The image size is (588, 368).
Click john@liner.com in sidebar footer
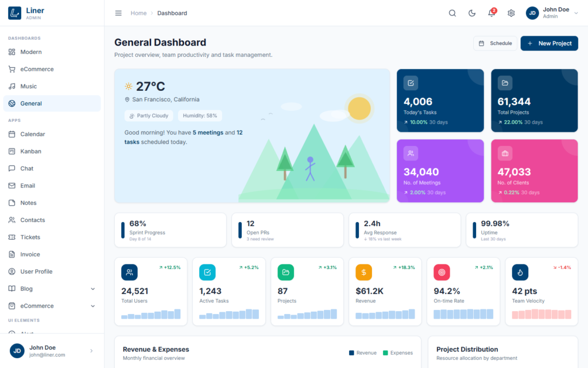point(47,355)
